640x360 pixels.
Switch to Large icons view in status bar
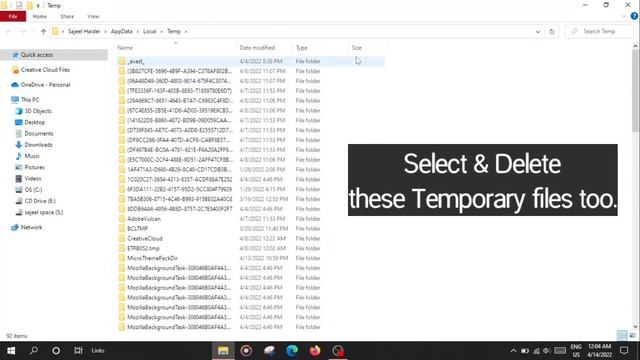coord(632,336)
